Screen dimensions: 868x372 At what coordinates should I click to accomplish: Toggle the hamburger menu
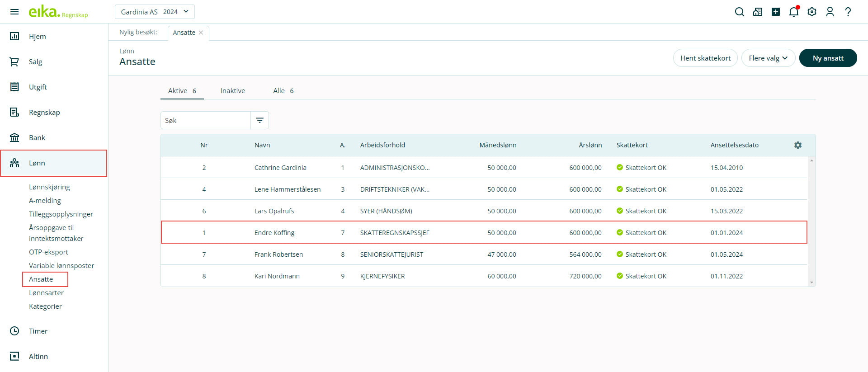tap(14, 12)
